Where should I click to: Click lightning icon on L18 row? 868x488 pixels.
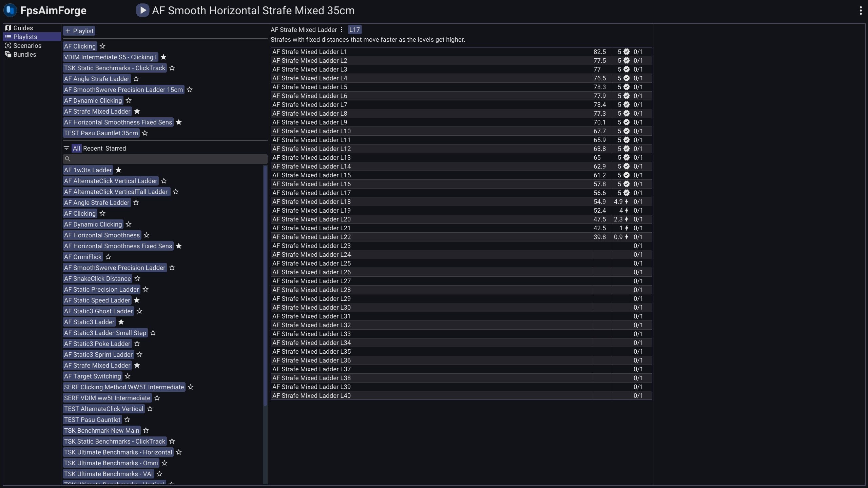click(x=626, y=201)
